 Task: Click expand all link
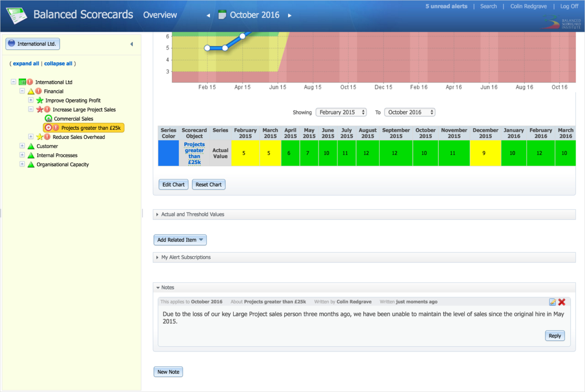click(x=26, y=64)
